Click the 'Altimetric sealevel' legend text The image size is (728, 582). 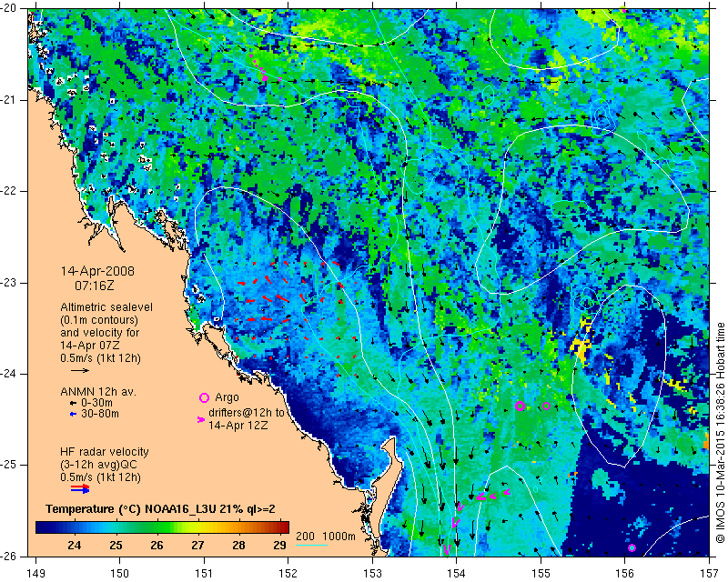(106, 307)
